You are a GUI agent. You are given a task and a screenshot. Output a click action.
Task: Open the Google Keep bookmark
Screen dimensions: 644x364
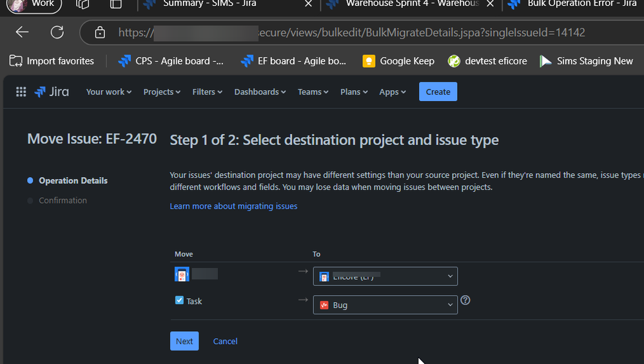(x=398, y=61)
